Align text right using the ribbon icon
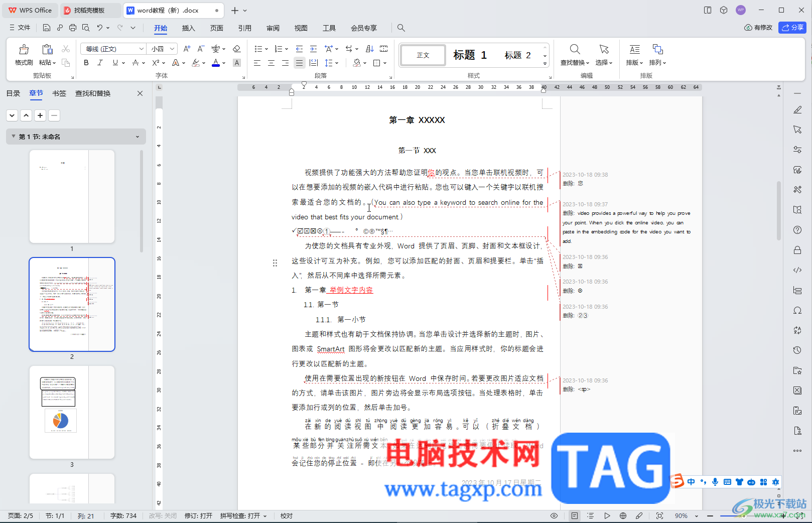This screenshot has height=523, width=812. [285, 63]
